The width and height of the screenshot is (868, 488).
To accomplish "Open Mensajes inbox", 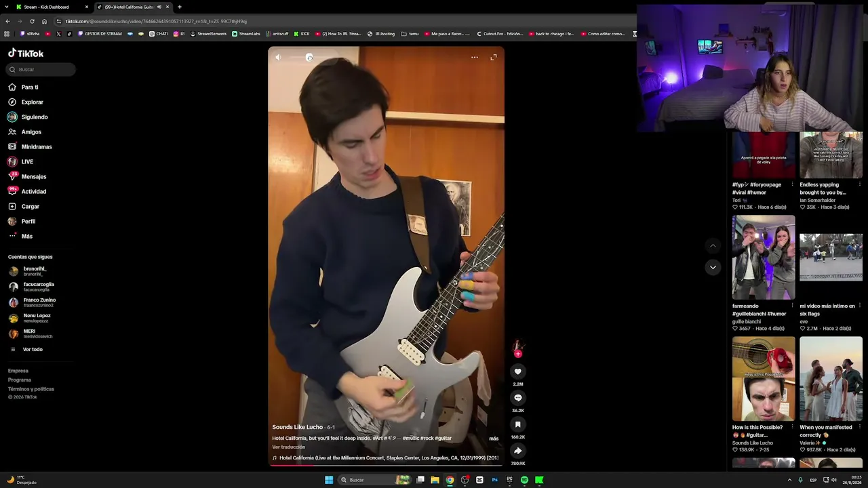I will coord(27,177).
